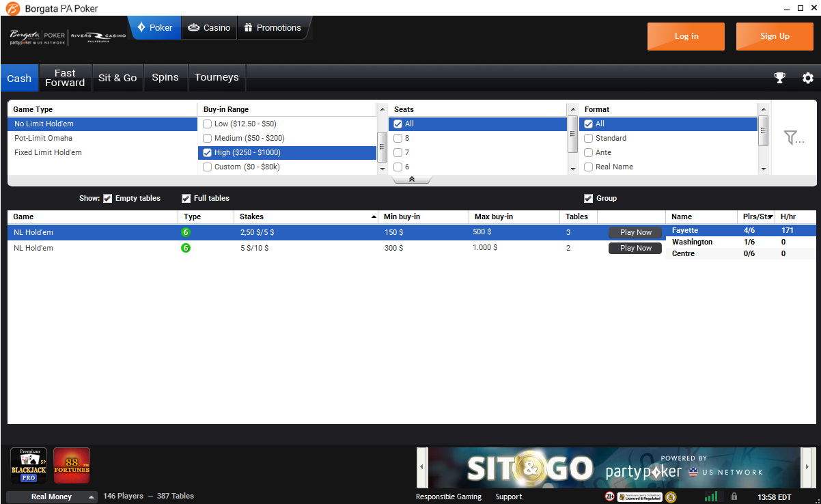821x504 pixels.
Task: Open the Spins tab
Action: click(165, 78)
